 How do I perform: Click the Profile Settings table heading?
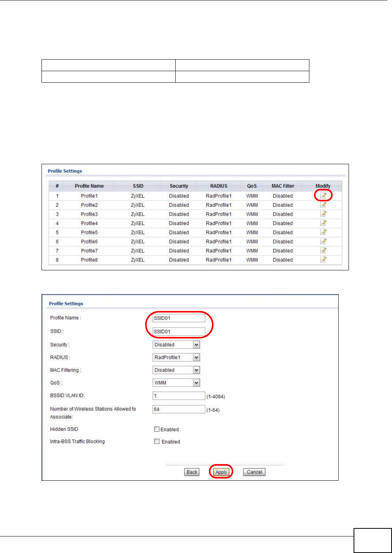(x=65, y=171)
